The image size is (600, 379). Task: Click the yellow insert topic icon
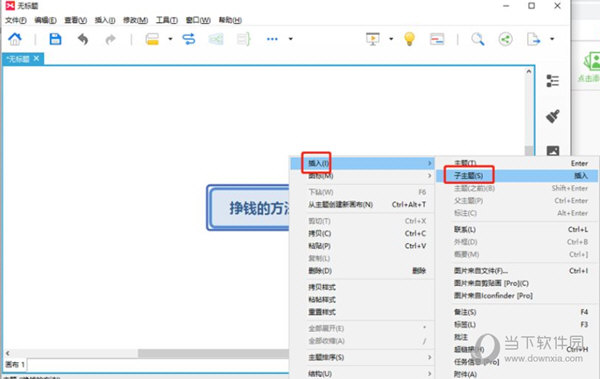[152, 39]
